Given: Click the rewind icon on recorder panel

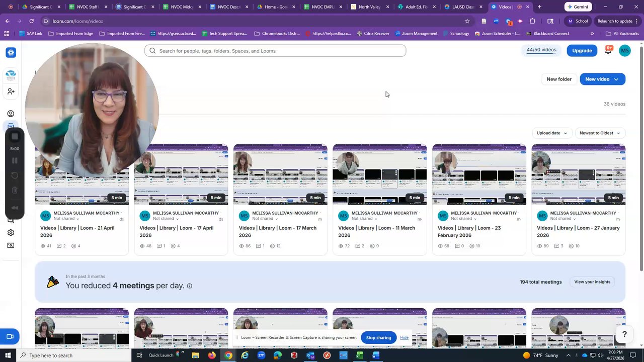Looking at the screenshot, I should pos(15,208).
